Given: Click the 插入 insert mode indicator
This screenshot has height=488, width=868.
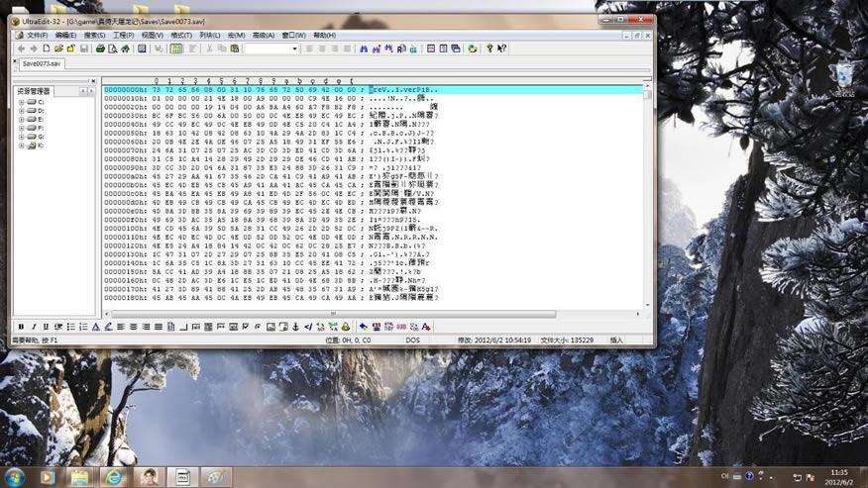Looking at the screenshot, I should (x=616, y=341).
